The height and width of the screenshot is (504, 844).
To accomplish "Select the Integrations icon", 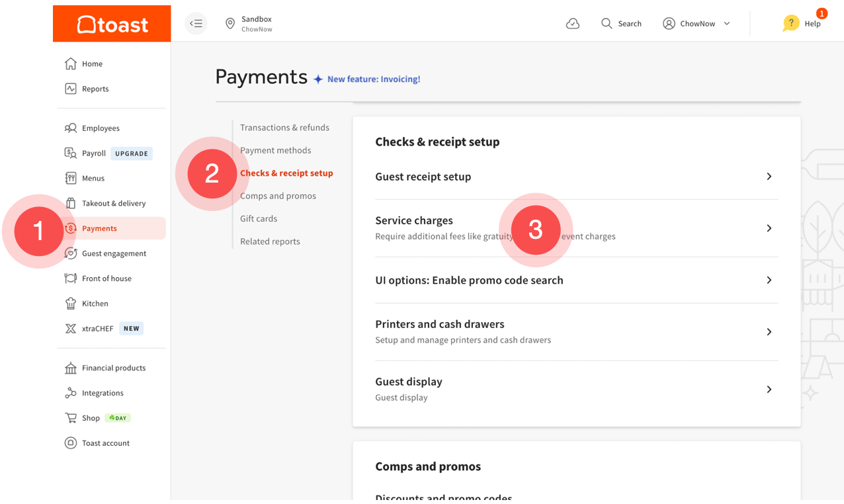I will [x=71, y=393].
